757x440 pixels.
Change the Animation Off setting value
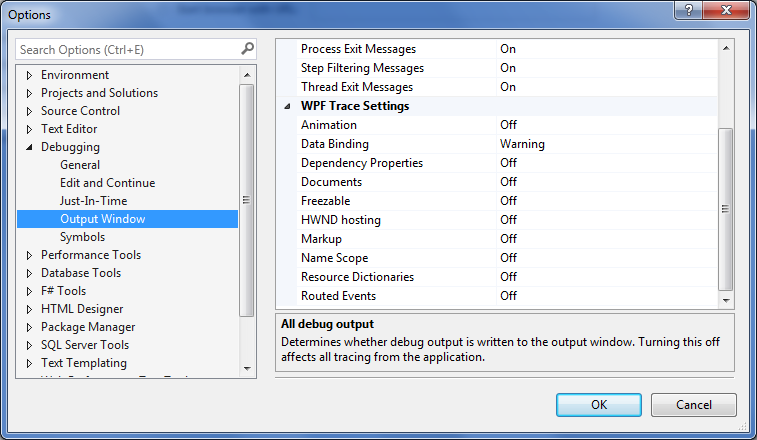tap(508, 125)
